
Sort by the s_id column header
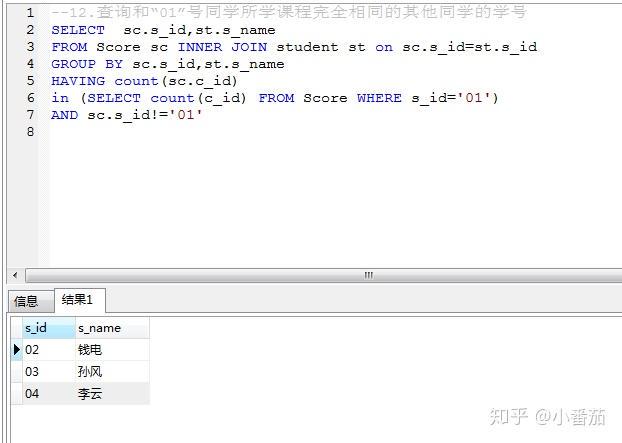[x=48, y=328]
